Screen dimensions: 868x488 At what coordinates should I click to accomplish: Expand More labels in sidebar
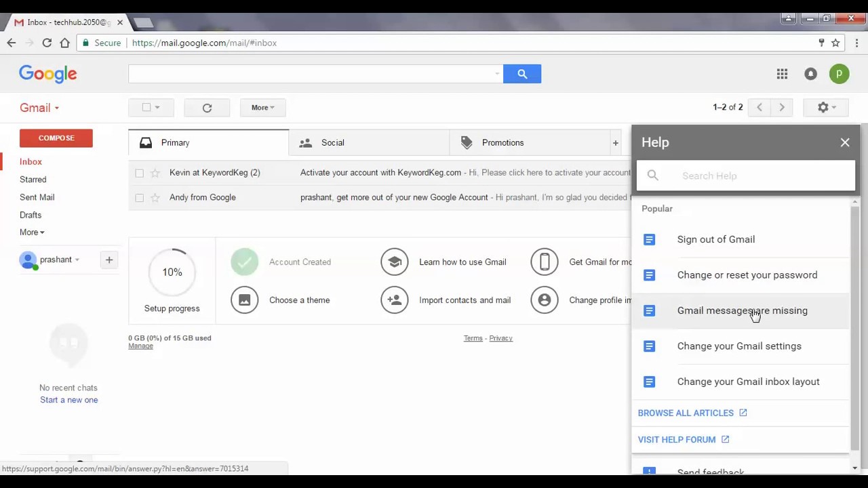[x=32, y=232]
